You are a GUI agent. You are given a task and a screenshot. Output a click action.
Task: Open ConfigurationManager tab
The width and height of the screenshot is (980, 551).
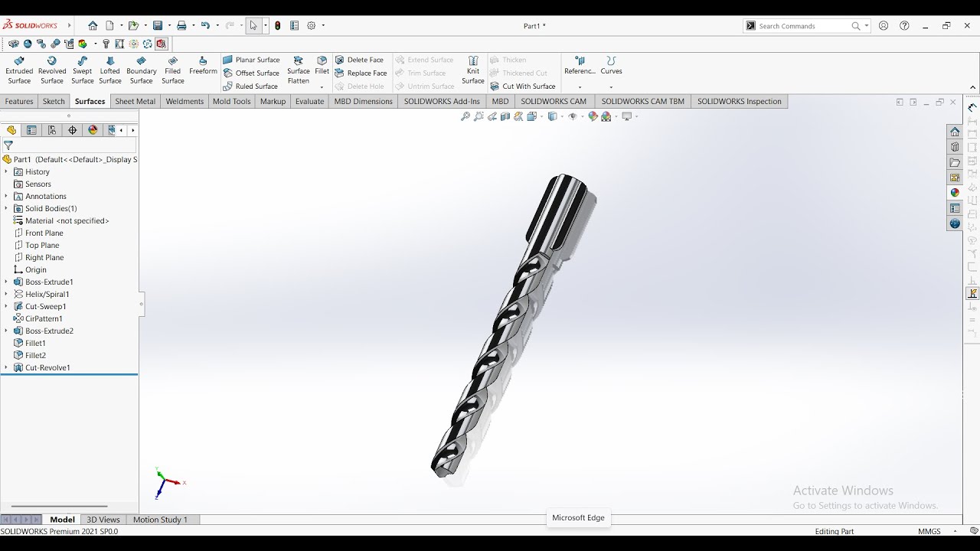[52, 130]
